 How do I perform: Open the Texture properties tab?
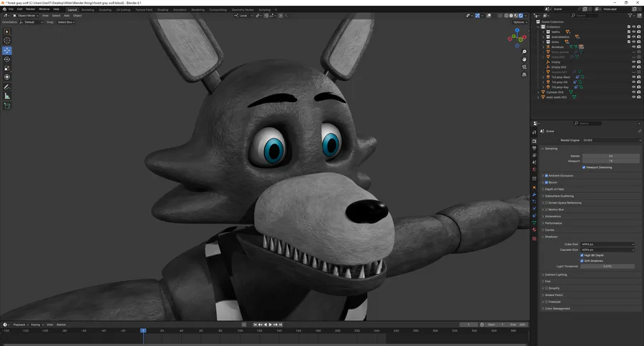pyautogui.click(x=535, y=239)
